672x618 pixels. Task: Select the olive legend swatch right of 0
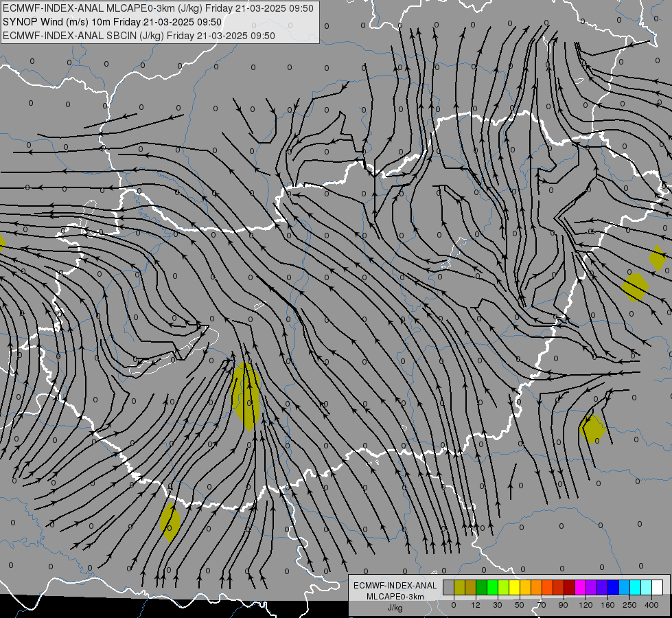459,587
